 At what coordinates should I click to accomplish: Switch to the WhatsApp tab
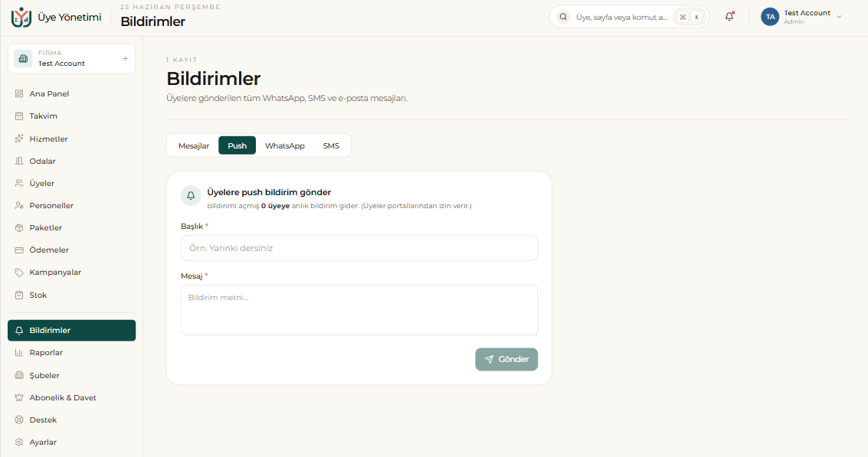(x=284, y=145)
